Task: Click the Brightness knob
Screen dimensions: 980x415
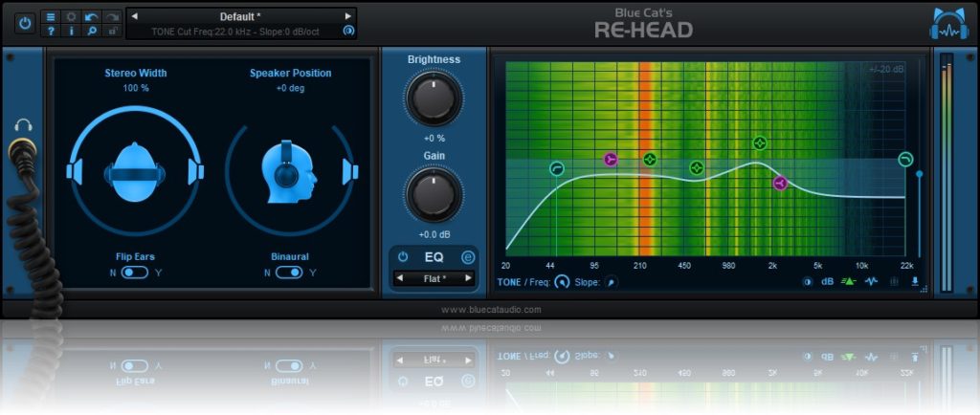Action: pos(434,99)
